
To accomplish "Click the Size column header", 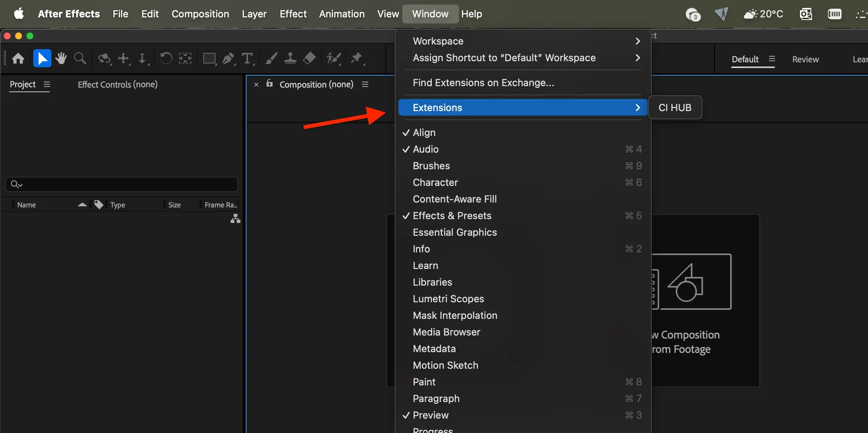I will pos(174,205).
